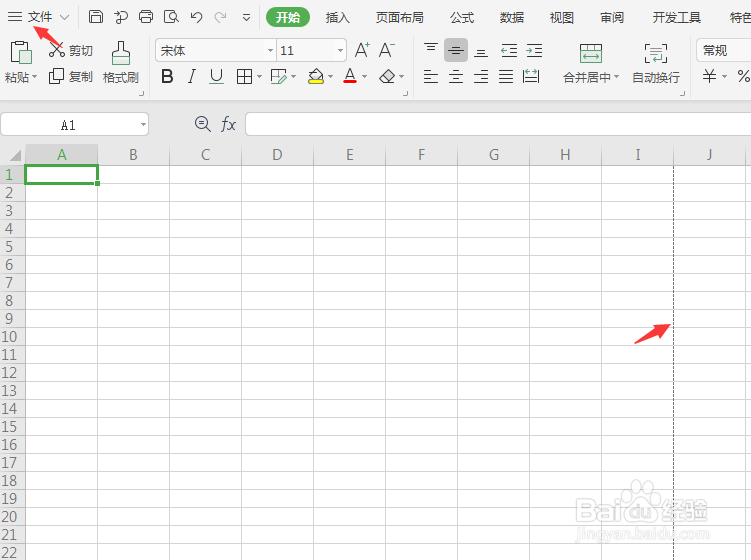Open the 常规 number format dropdown
Image resolution: width=751 pixels, height=560 pixels.
724,50
